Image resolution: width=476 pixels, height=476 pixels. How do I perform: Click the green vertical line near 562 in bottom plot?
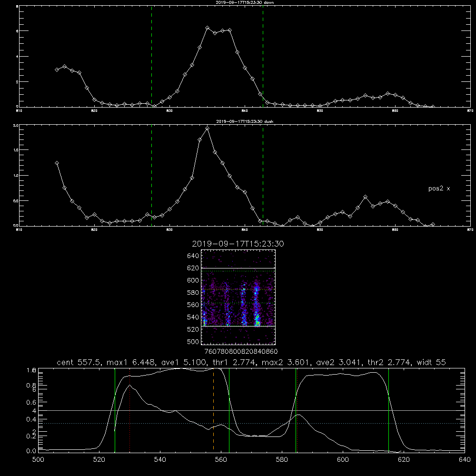click(229, 409)
